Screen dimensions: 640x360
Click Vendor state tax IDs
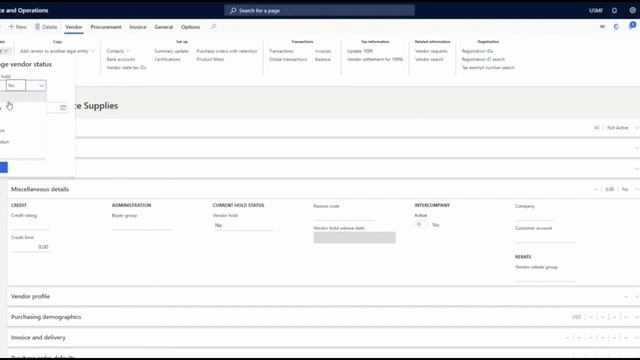coord(127,67)
